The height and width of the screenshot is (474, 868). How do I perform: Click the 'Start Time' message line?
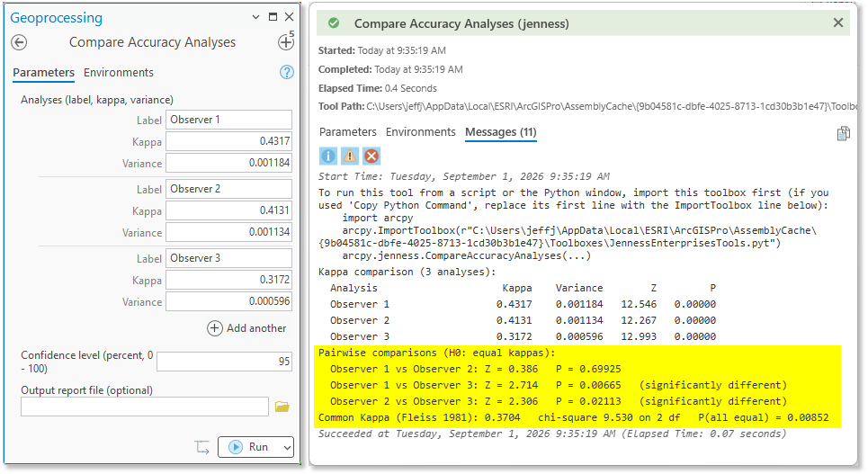click(x=464, y=176)
